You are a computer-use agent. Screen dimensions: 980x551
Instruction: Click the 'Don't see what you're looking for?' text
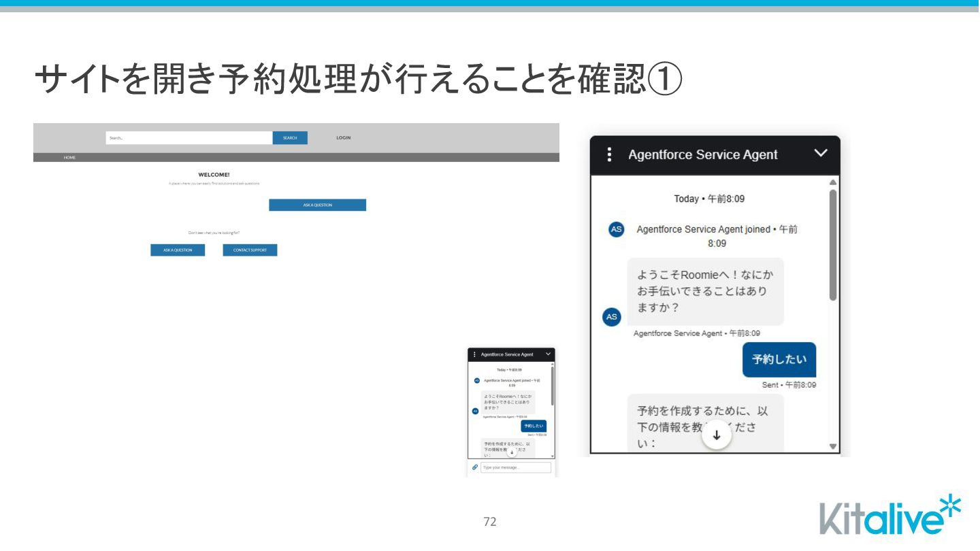[x=214, y=233]
